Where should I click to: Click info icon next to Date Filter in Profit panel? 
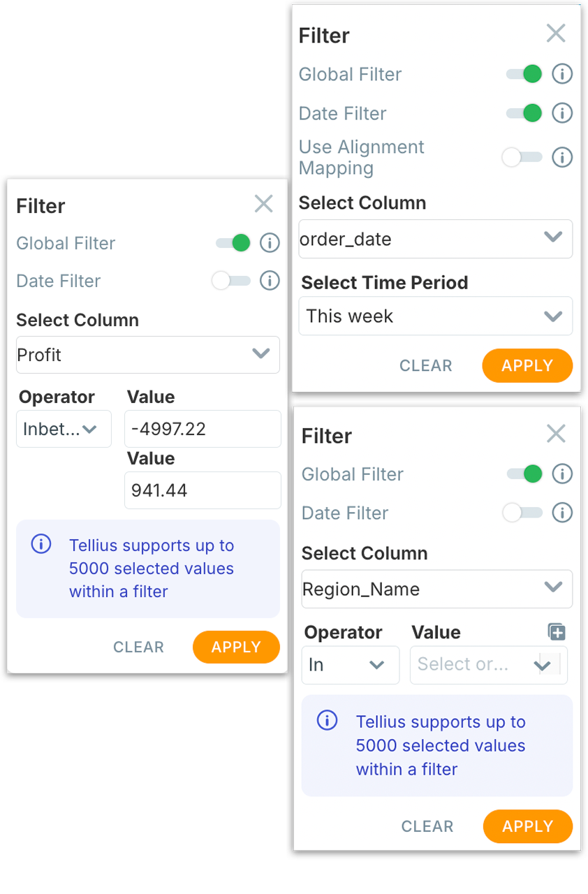coord(270,281)
